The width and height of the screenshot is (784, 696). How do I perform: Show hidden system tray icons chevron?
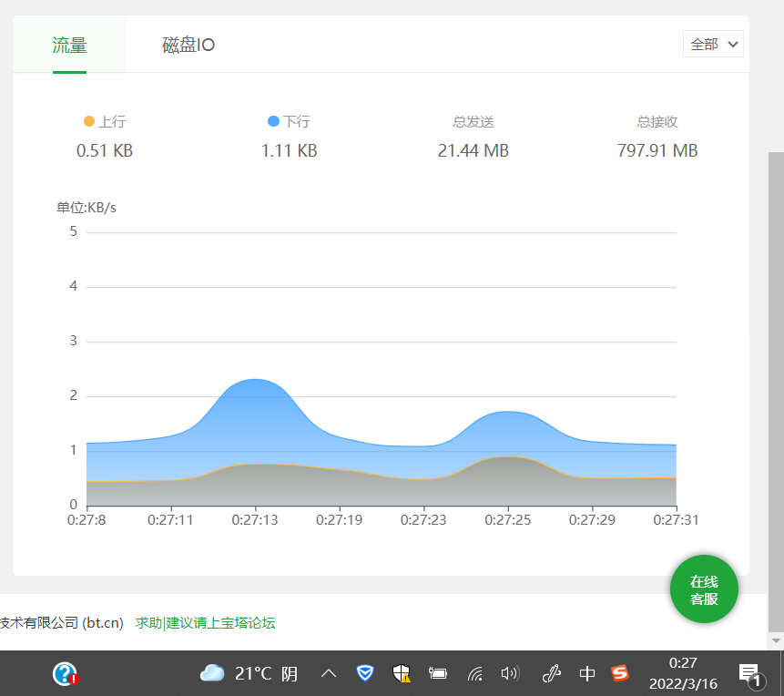[329, 673]
